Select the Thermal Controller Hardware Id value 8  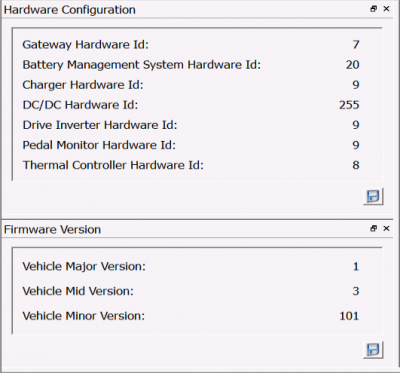[x=356, y=165]
